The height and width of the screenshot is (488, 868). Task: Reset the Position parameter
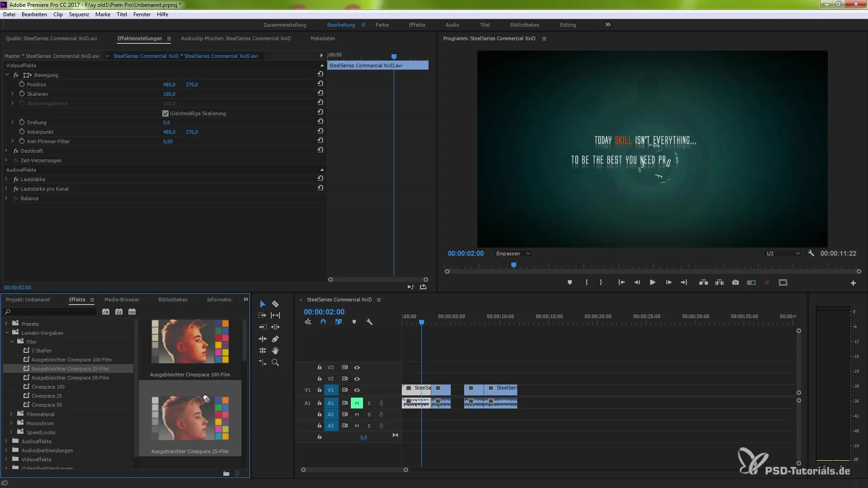[321, 84]
